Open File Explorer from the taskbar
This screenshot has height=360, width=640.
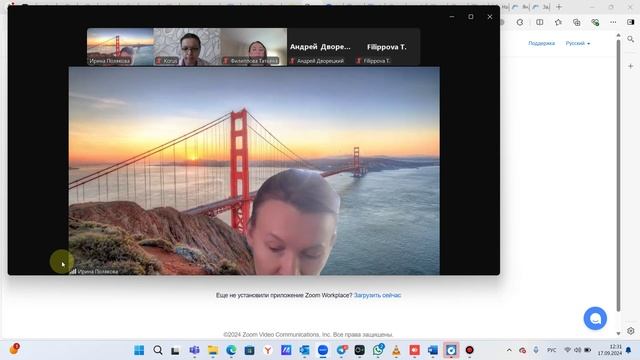point(213,350)
